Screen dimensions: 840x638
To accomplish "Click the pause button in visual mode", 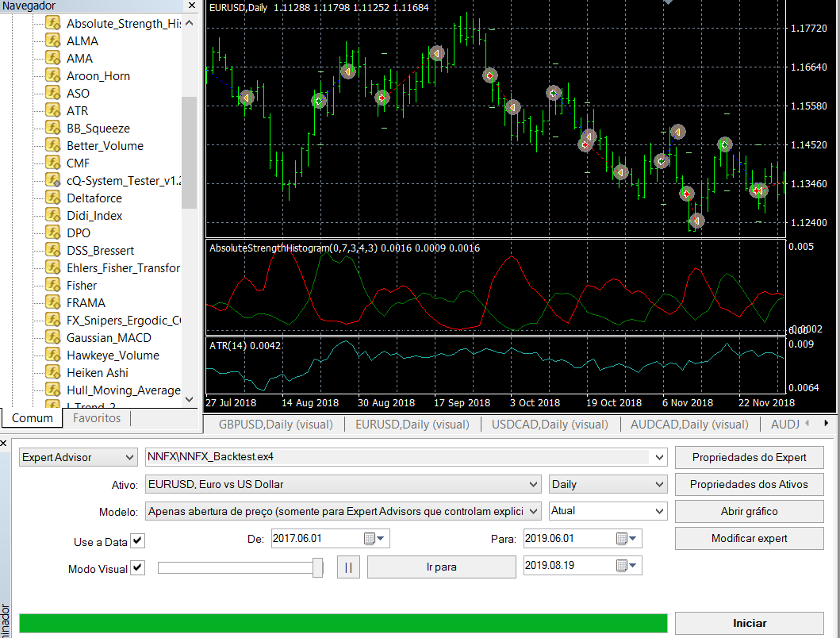I will [x=348, y=567].
